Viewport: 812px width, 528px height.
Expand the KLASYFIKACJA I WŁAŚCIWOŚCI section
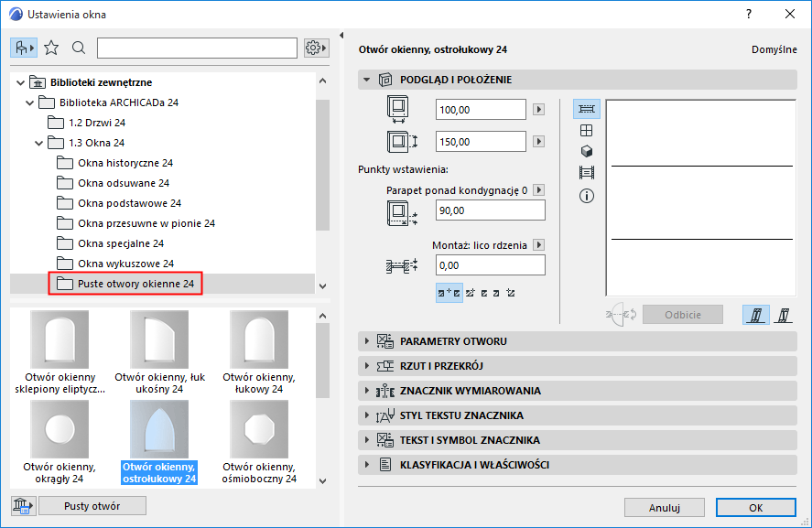578,465
